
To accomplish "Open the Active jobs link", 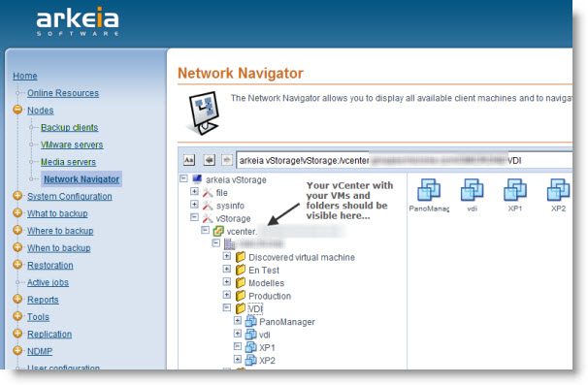I will pyautogui.click(x=48, y=282).
